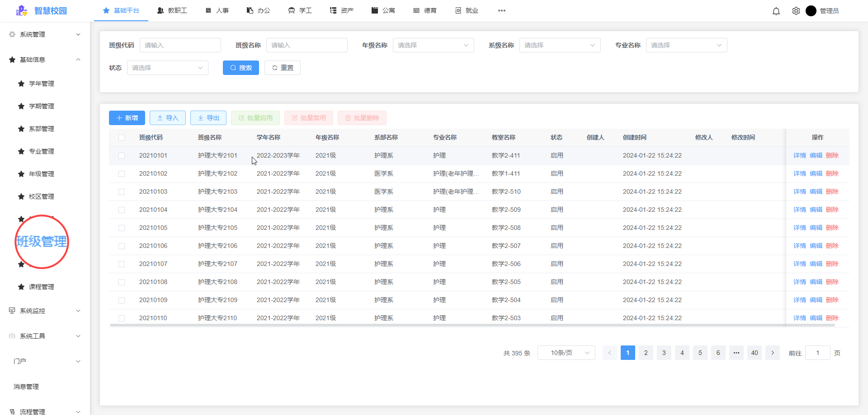This screenshot has height=415, width=868.
Task: Check the row checkbox for 护理大专2105
Action: click(x=121, y=228)
